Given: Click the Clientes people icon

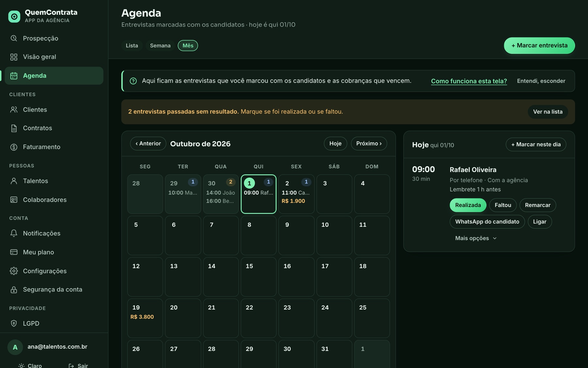Looking at the screenshot, I should point(14,110).
